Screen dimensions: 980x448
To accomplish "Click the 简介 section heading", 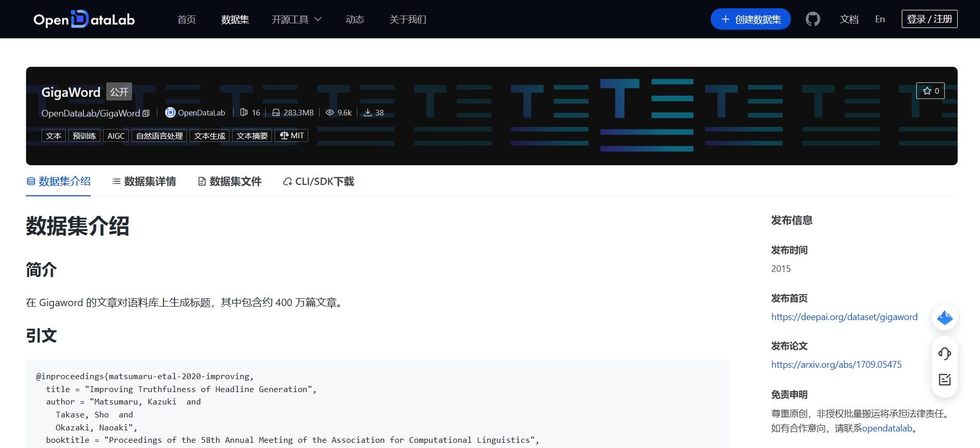I will [x=41, y=270].
